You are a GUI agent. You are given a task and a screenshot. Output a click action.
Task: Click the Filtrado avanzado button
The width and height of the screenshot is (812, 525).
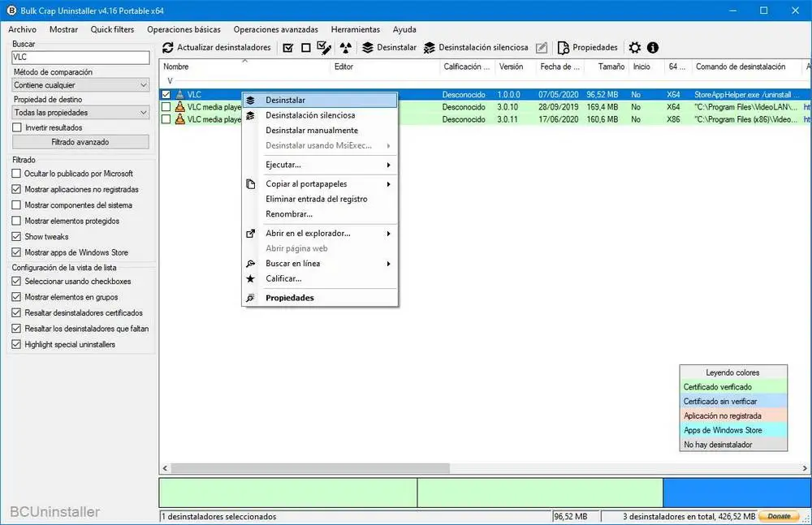point(80,142)
